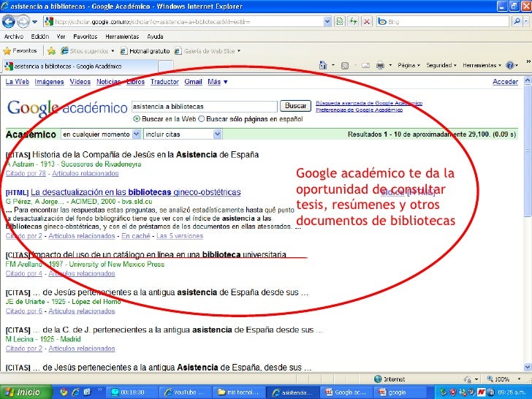This screenshot has height=399, width=532.
Task: Click the Home page icon
Action: click(x=323, y=65)
